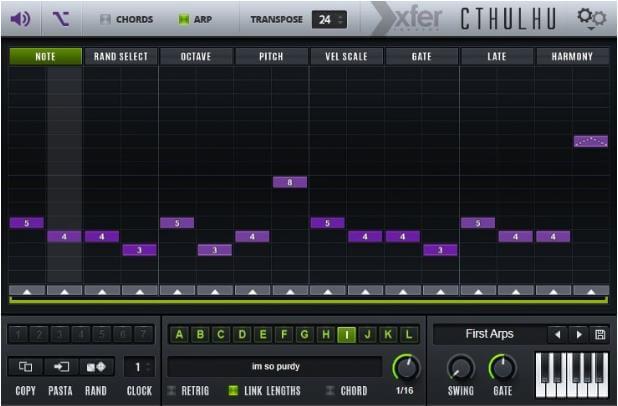618x406 pixels.
Task: Click the Rand dice icon
Action: click(x=96, y=367)
